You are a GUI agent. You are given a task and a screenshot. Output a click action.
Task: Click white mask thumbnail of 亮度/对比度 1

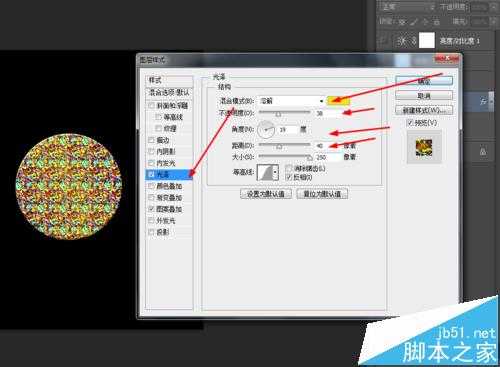point(427,40)
